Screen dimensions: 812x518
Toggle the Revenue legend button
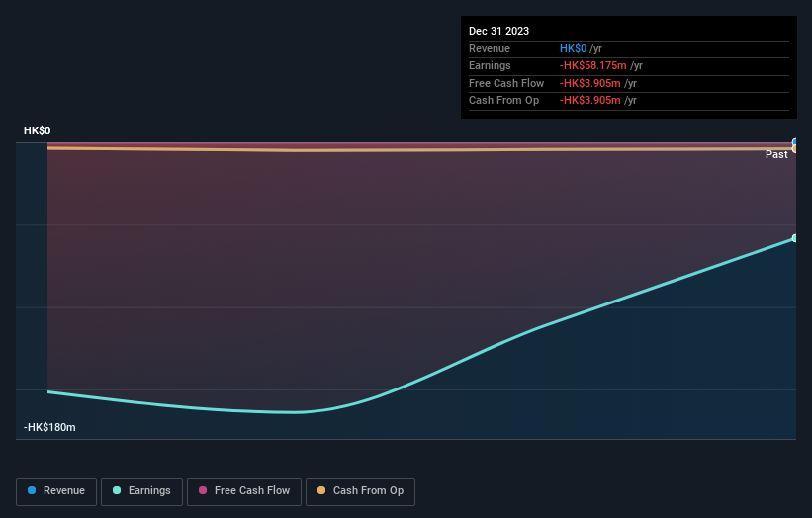[56, 491]
